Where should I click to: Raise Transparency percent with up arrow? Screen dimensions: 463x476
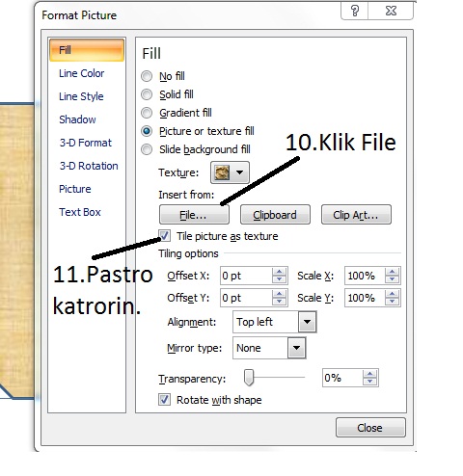(369, 374)
